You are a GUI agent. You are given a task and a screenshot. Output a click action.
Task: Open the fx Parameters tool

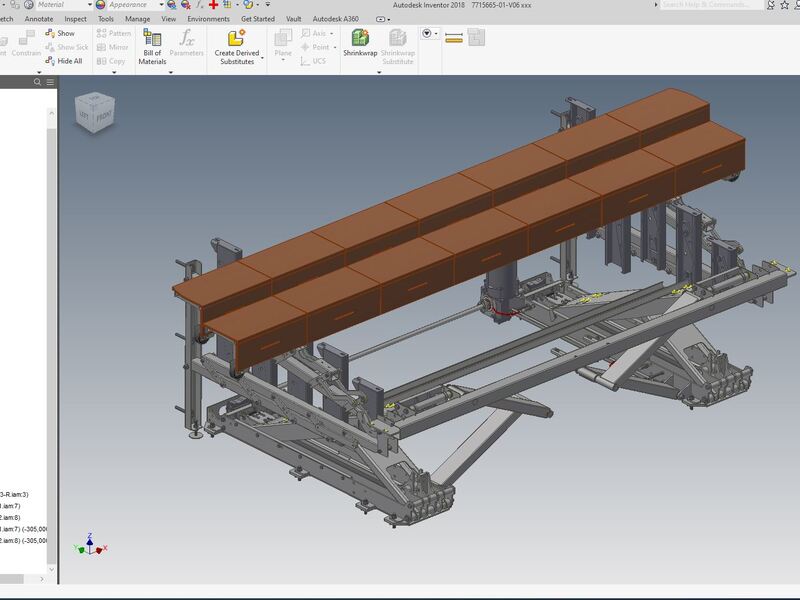coord(186,42)
